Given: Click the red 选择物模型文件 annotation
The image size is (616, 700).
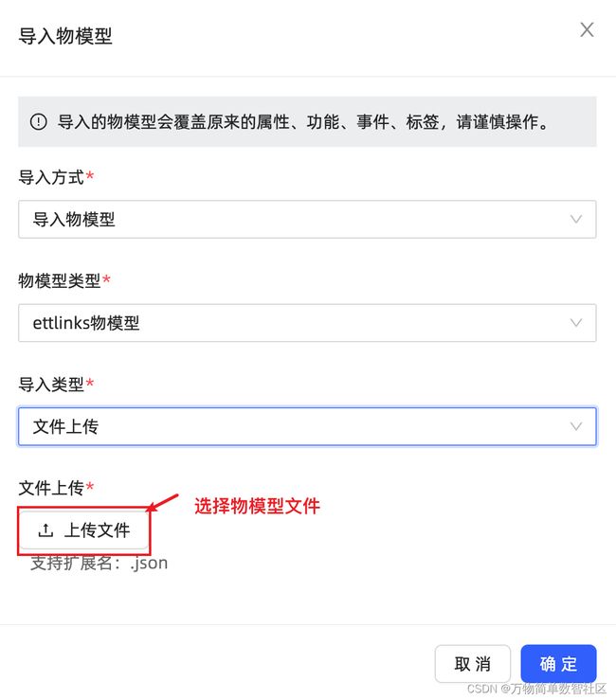Looking at the screenshot, I should coord(258,506).
